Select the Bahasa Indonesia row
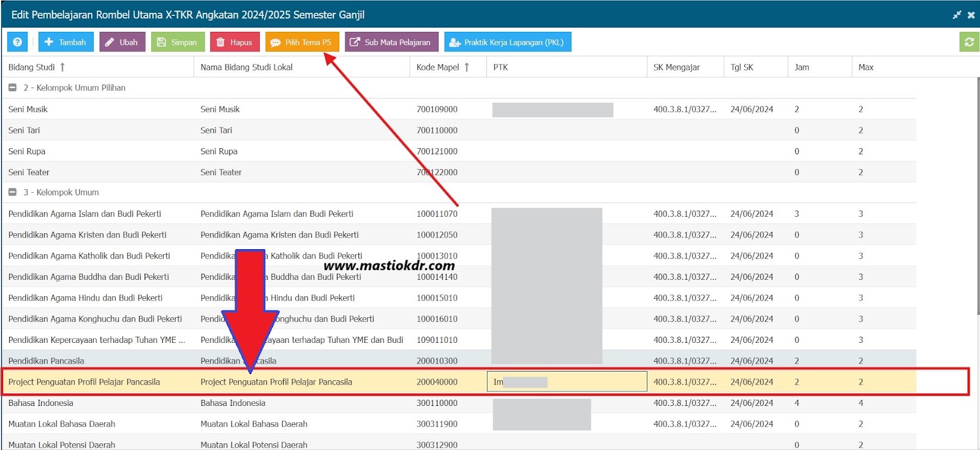This screenshot has height=450, width=980. (459, 403)
